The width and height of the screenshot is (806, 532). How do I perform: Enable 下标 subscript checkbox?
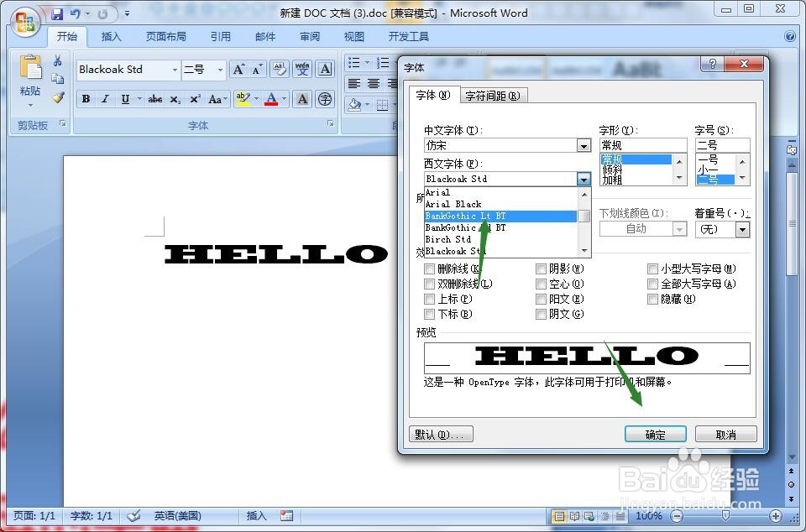(x=429, y=314)
